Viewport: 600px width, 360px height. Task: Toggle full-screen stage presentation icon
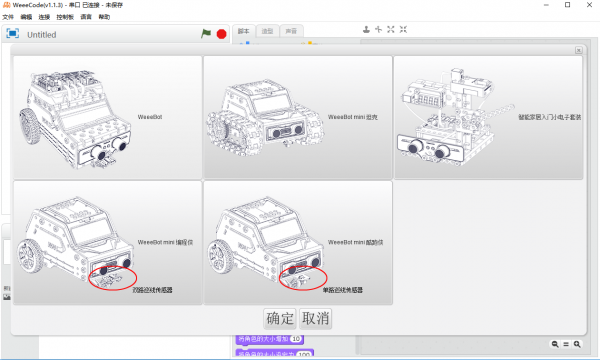tap(13, 34)
